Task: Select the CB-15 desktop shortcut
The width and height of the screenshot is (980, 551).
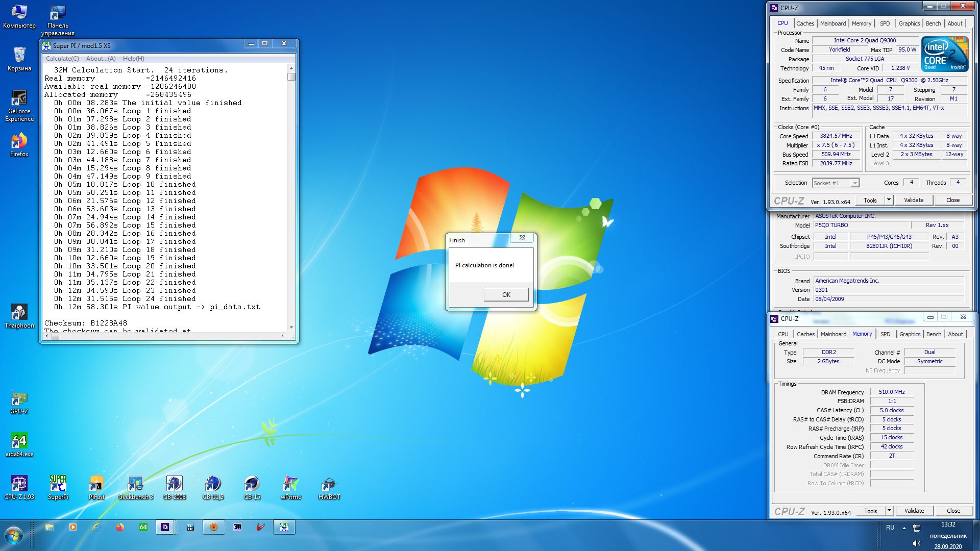Action: coord(252,487)
